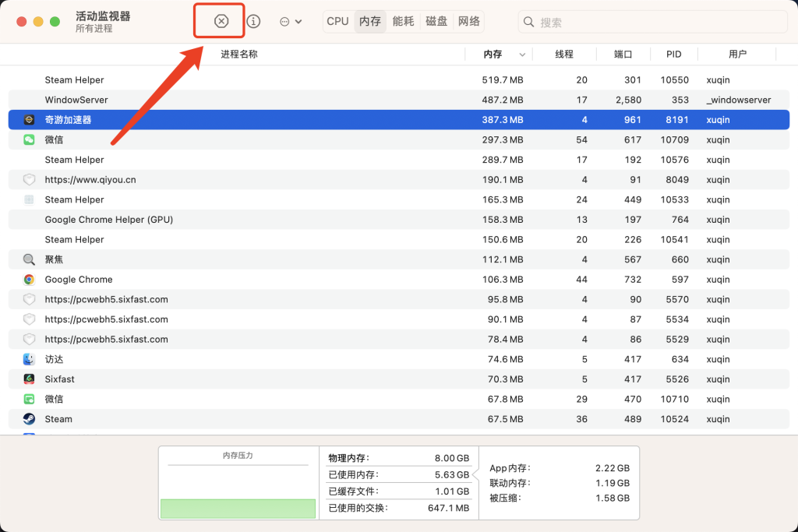Sort by 线程 column header
The width and height of the screenshot is (798, 532).
tap(564, 54)
